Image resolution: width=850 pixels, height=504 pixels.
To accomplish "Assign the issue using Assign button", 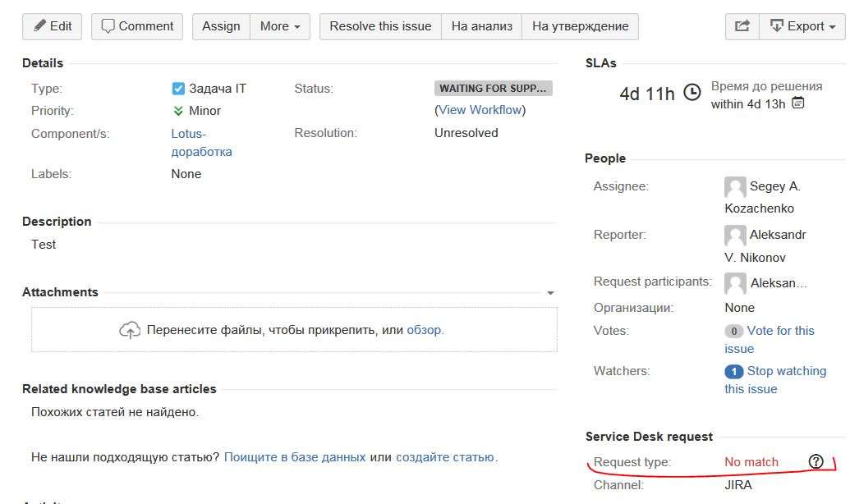I will (221, 26).
